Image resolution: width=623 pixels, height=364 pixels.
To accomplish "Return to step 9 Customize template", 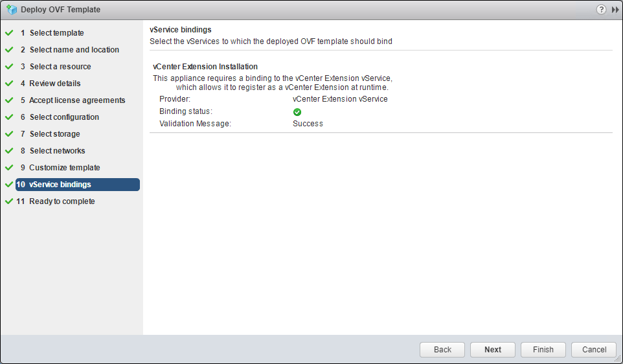I will click(x=64, y=168).
